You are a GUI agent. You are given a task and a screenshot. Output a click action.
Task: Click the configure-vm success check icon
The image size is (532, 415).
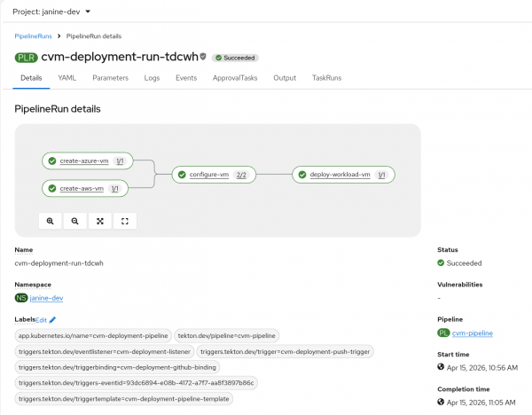[182, 175]
